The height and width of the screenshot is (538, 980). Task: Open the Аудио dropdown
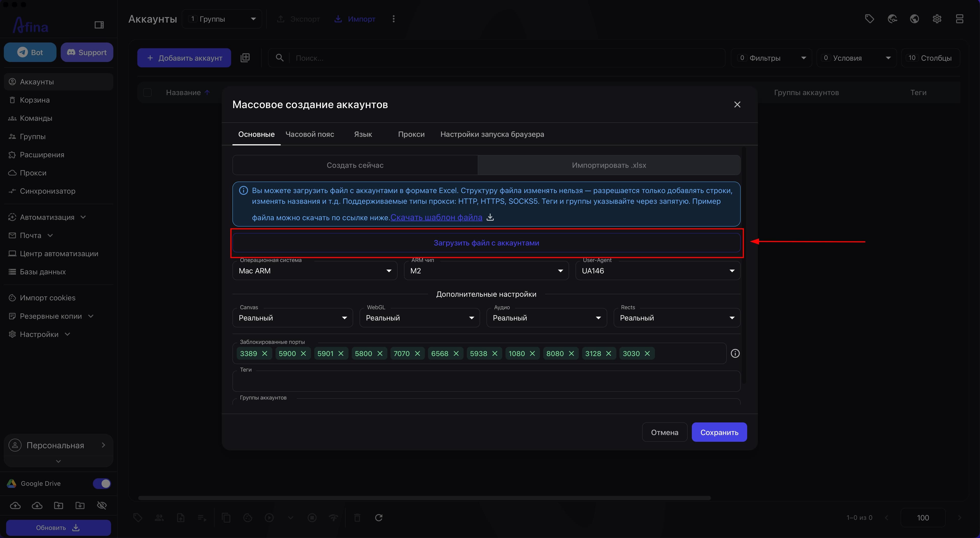pos(547,318)
